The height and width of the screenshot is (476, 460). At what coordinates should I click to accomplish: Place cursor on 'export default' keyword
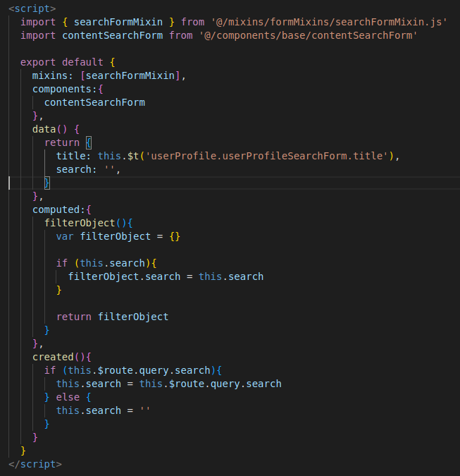pos(60,62)
